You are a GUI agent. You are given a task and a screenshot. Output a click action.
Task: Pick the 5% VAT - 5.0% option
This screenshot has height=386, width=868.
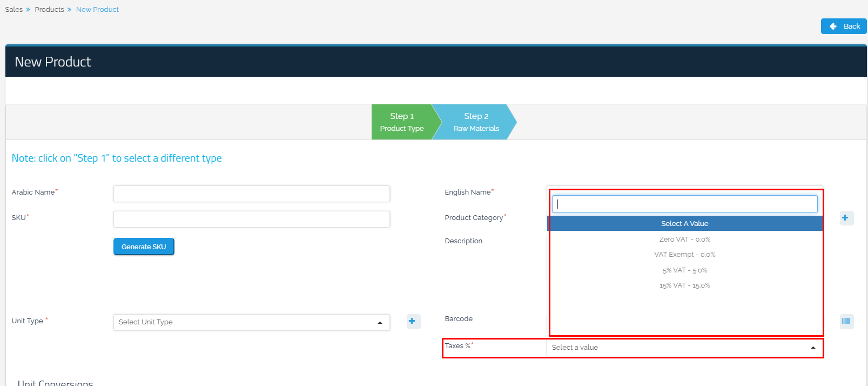(684, 270)
